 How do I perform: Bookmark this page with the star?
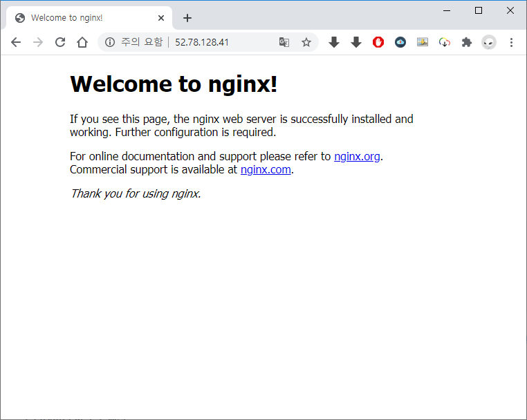click(x=306, y=42)
